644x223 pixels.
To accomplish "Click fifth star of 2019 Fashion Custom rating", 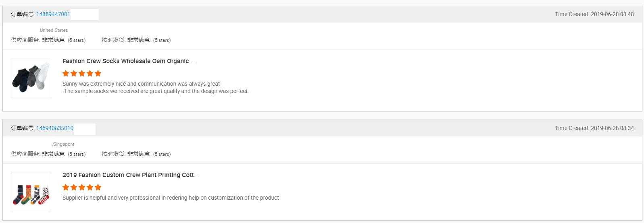I will [98, 187].
